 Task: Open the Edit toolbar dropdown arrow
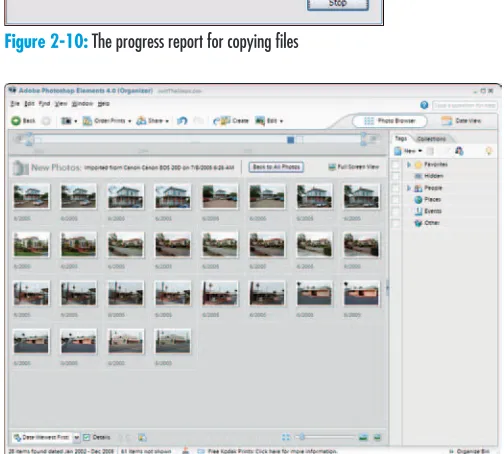[281, 121]
